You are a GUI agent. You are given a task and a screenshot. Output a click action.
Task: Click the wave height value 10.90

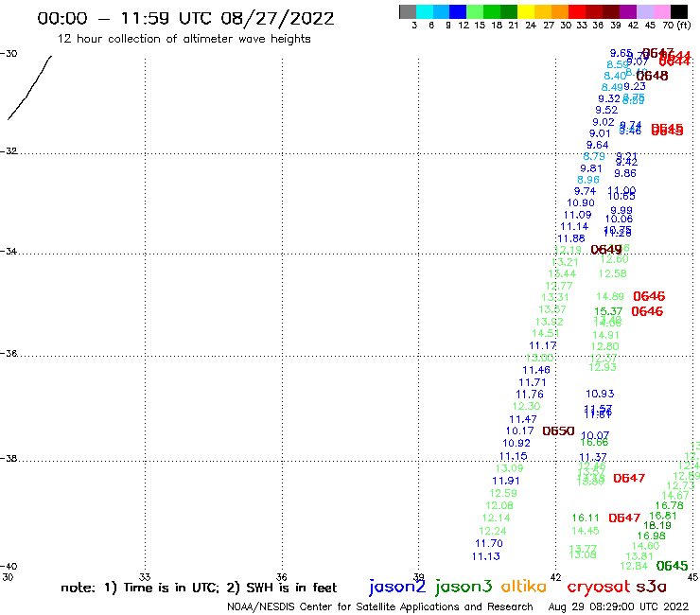(581, 202)
